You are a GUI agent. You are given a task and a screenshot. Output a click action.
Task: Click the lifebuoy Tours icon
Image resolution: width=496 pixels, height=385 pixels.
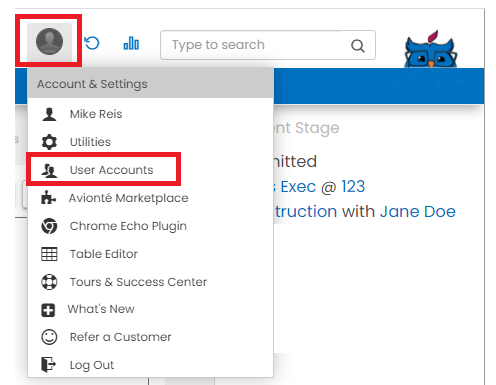[x=49, y=282]
